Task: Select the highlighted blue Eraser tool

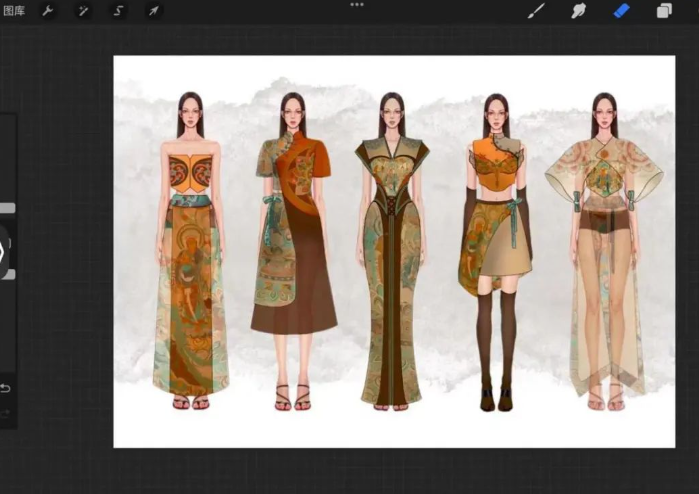Action: pyautogui.click(x=621, y=11)
